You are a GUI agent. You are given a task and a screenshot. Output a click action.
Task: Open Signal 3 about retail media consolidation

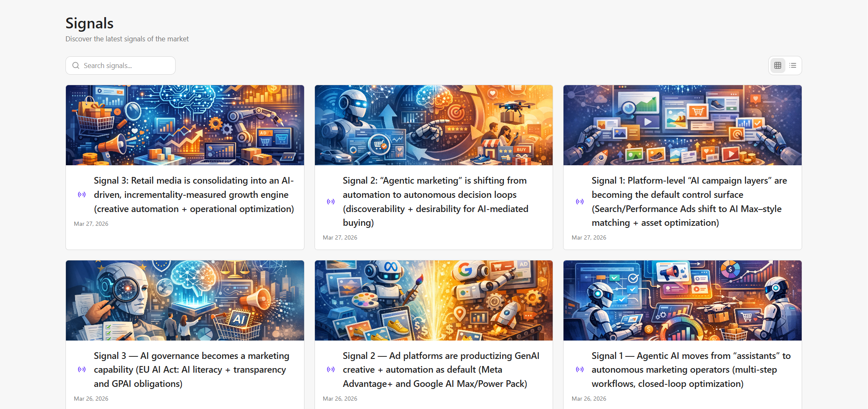(194, 194)
